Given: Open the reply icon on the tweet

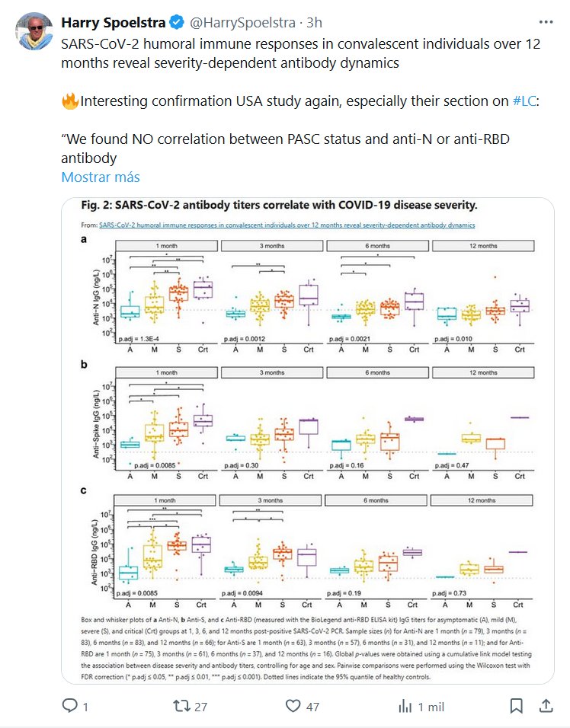Looking at the screenshot, I should 70,707.
